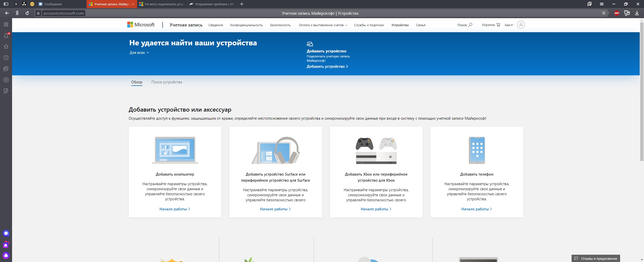644x262 pixels.
Task: Open bookmarks manager icon in title bar
Action: [589, 4]
